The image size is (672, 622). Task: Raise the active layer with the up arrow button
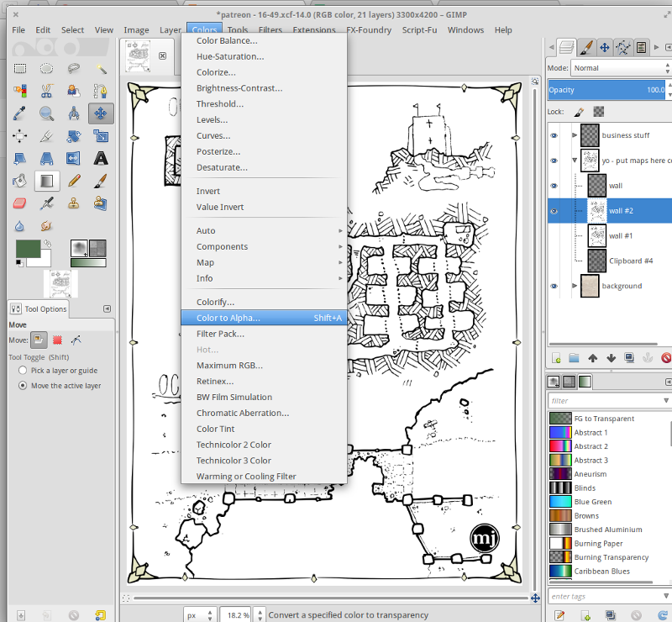pyautogui.click(x=593, y=357)
